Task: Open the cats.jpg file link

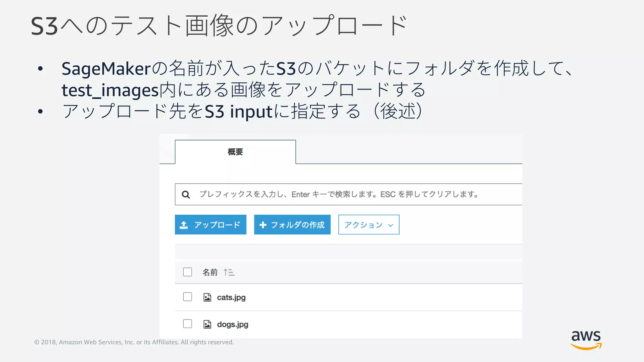Action: click(231, 297)
